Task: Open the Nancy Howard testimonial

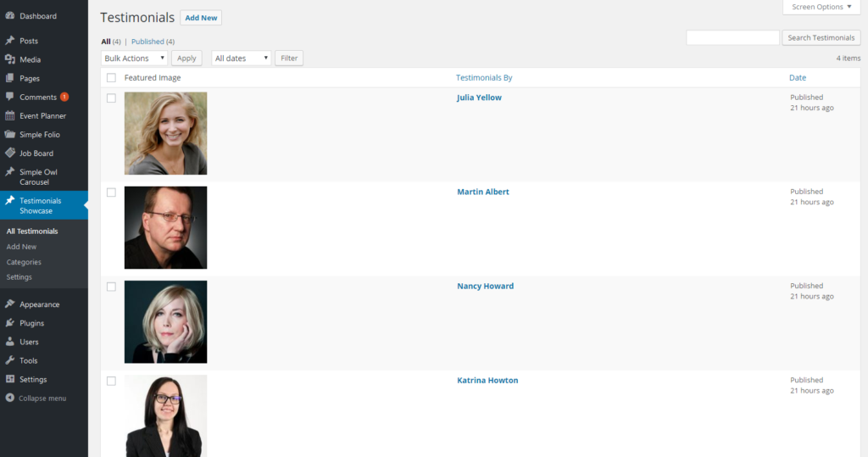Action: 486,286
